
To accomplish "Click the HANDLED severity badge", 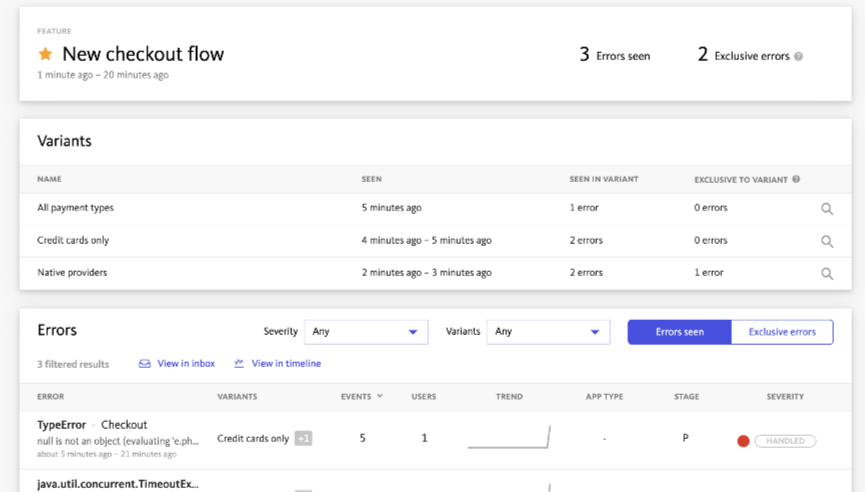I will click(785, 440).
